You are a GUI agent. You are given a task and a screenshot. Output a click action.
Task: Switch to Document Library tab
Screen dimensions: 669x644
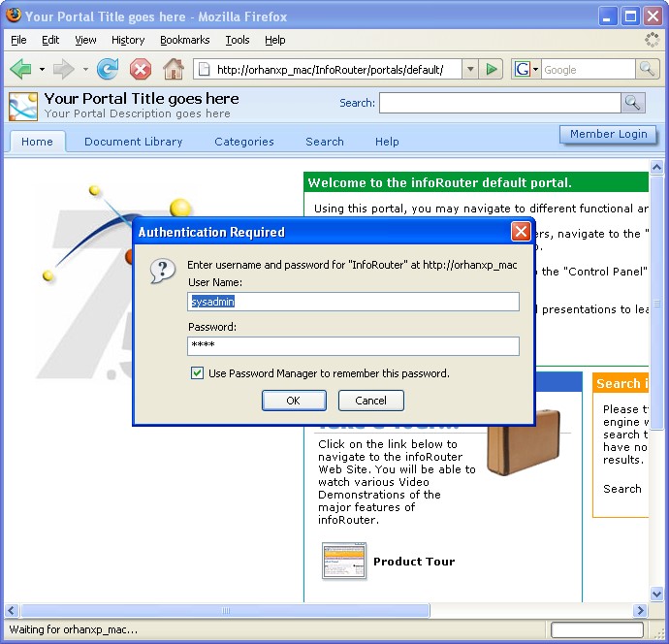pyautogui.click(x=133, y=142)
